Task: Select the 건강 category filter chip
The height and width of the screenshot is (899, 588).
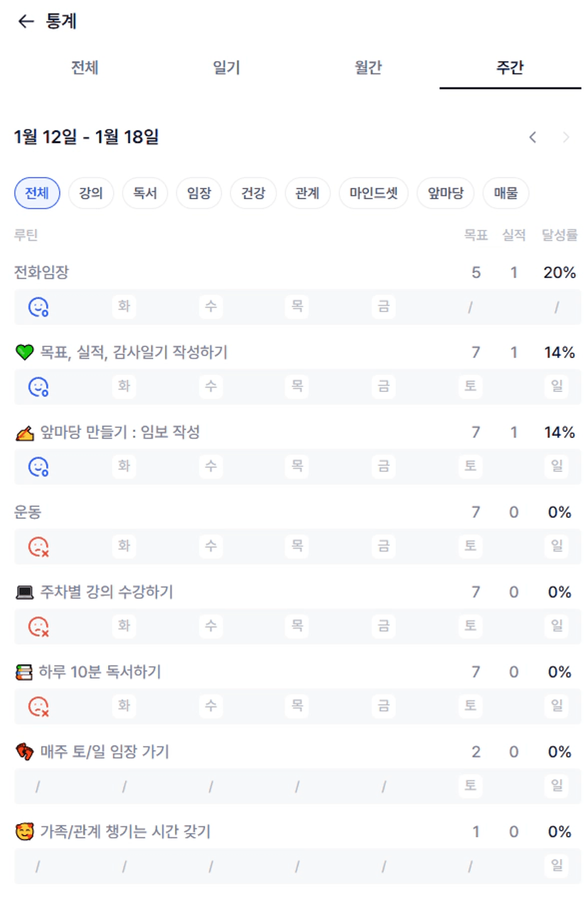Action: pyautogui.click(x=254, y=193)
